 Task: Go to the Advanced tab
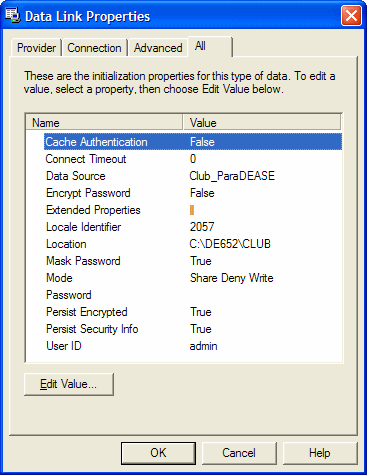[158, 48]
